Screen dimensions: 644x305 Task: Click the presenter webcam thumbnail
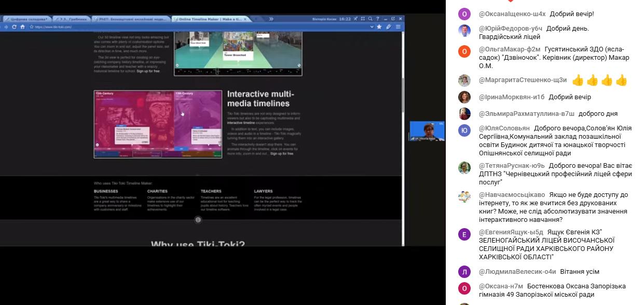coord(427,131)
